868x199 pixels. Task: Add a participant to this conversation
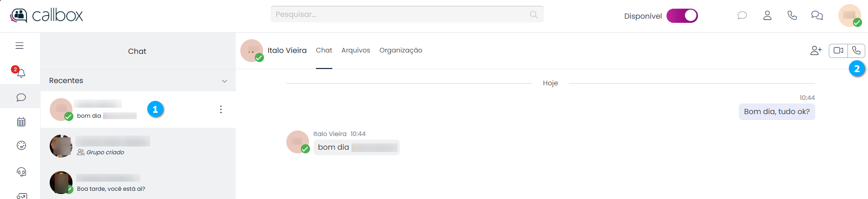(816, 51)
